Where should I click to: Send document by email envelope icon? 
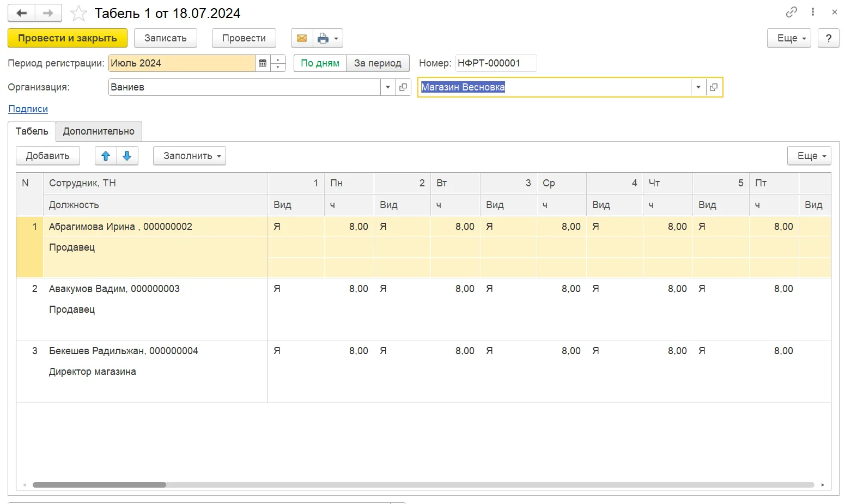pos(302,38)
